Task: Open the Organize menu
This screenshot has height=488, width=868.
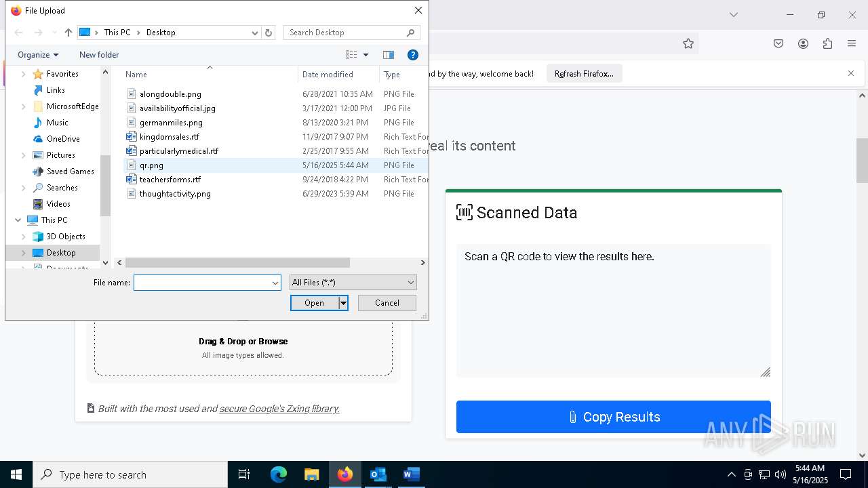Action: (x=38, y=55)
